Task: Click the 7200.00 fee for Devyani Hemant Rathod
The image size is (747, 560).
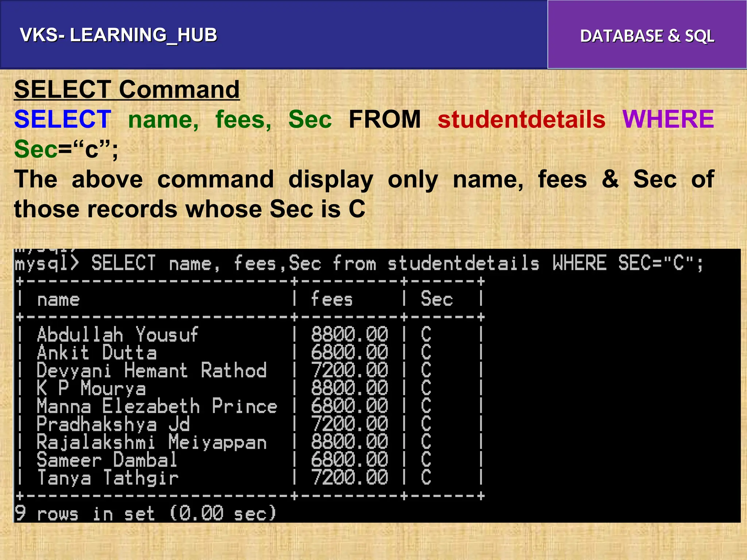Action: 349,370
